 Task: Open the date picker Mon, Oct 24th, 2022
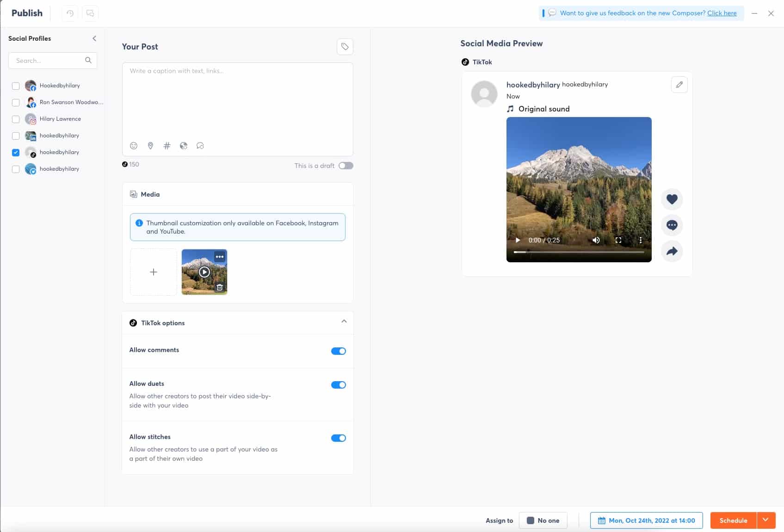click(647, 520)
